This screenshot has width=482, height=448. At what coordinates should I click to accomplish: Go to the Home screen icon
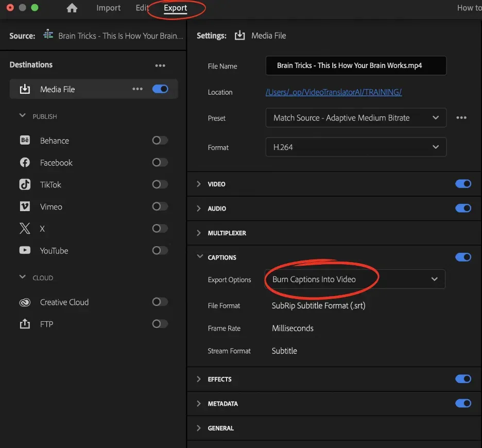point(72,8)
